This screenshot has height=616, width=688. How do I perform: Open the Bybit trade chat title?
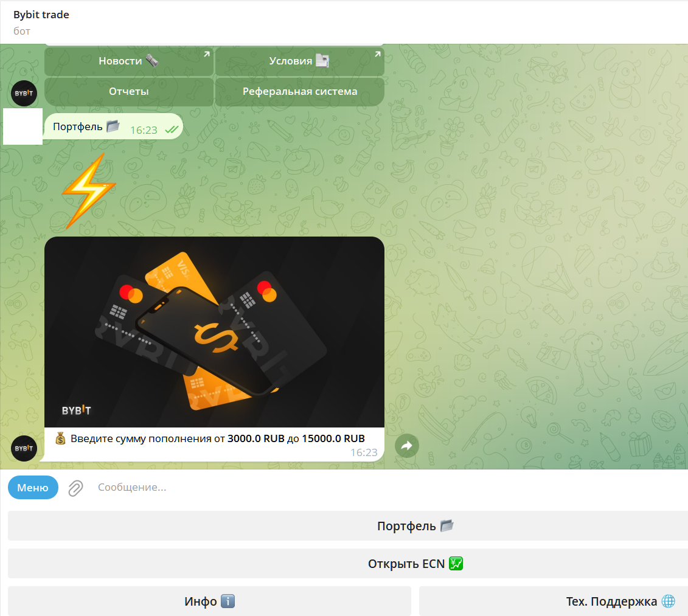(x=41, y=15)
